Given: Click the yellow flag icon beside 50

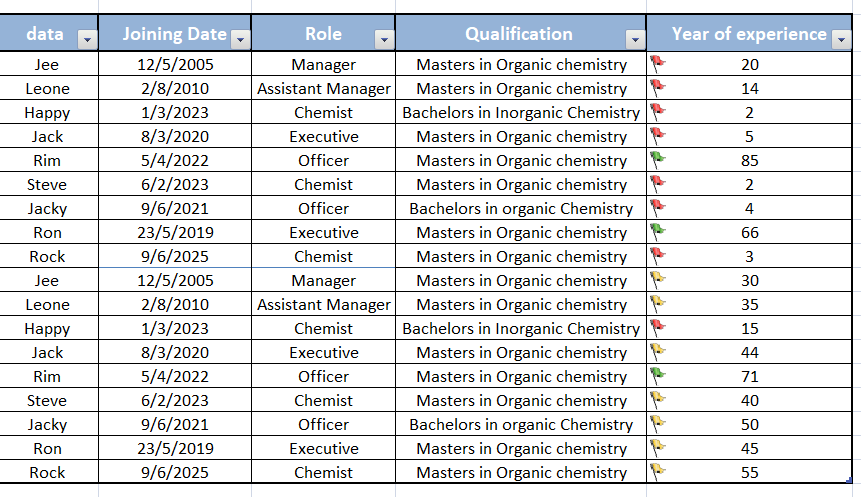Looking at the screenshot, I should 657,424.
